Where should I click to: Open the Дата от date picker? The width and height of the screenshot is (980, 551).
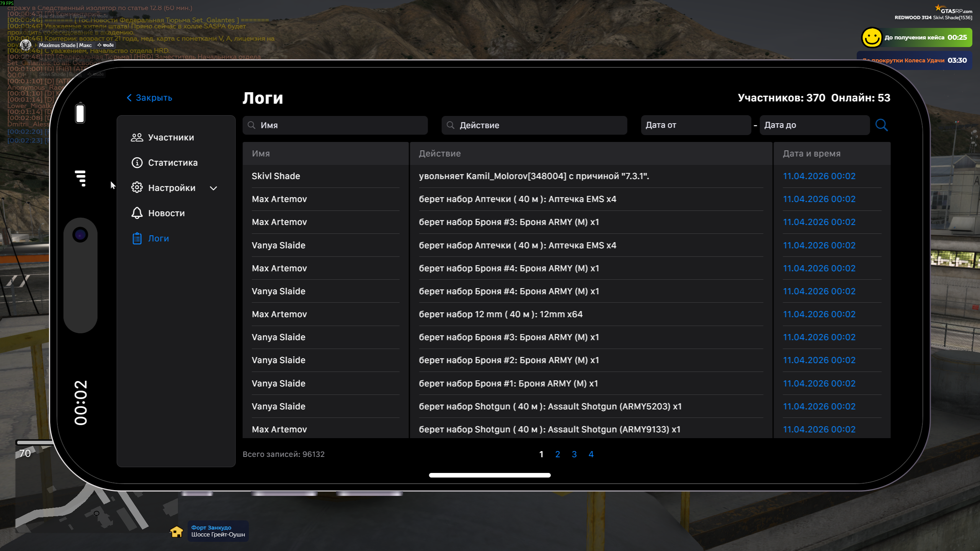click(695, 125)
